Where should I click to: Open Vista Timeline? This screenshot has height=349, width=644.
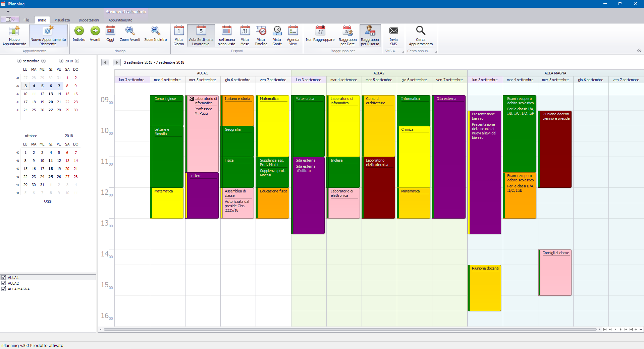(261, 36)
